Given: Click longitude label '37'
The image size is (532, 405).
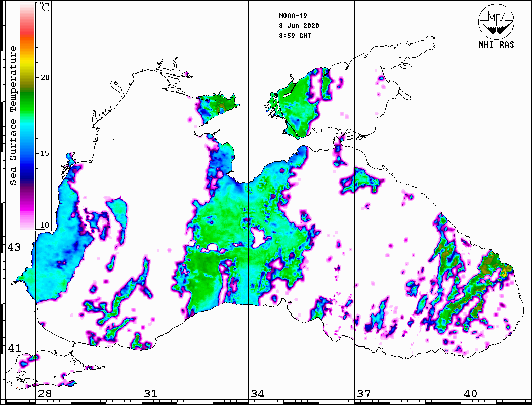Looking at the screenshot, I should pos(364,393).
